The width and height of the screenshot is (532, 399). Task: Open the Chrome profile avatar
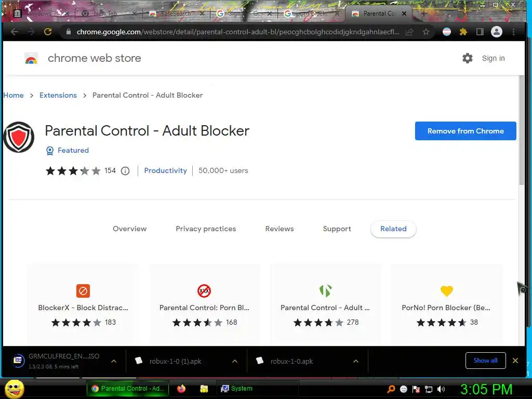[497, 32]
